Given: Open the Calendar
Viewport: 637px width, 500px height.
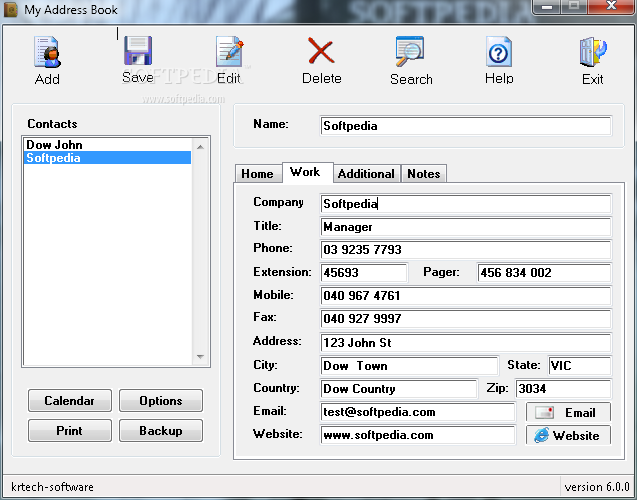Looking at the screenshot, I should coord(70,400).
